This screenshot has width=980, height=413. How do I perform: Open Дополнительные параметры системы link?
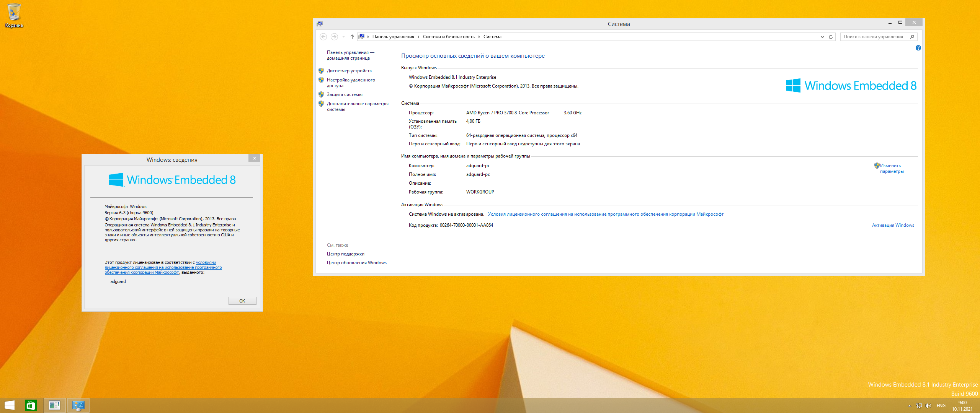click(x=358, y=106)
